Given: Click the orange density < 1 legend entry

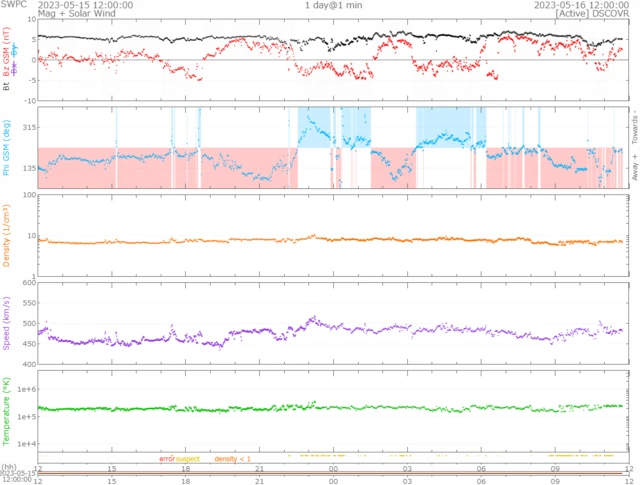Looking at the screenshot, I should [232, 459].
